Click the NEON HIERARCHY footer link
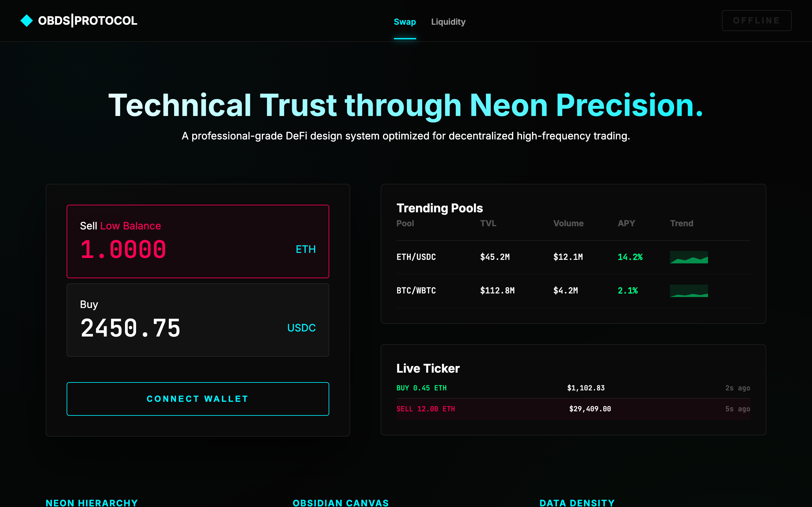The width and height of the screenshot is (812, 507). [x=92, y=502]
